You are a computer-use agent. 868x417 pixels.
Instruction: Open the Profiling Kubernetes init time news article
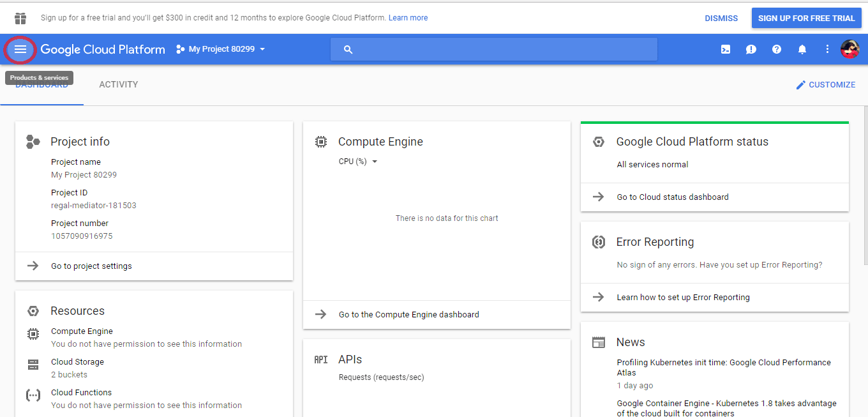724,368
